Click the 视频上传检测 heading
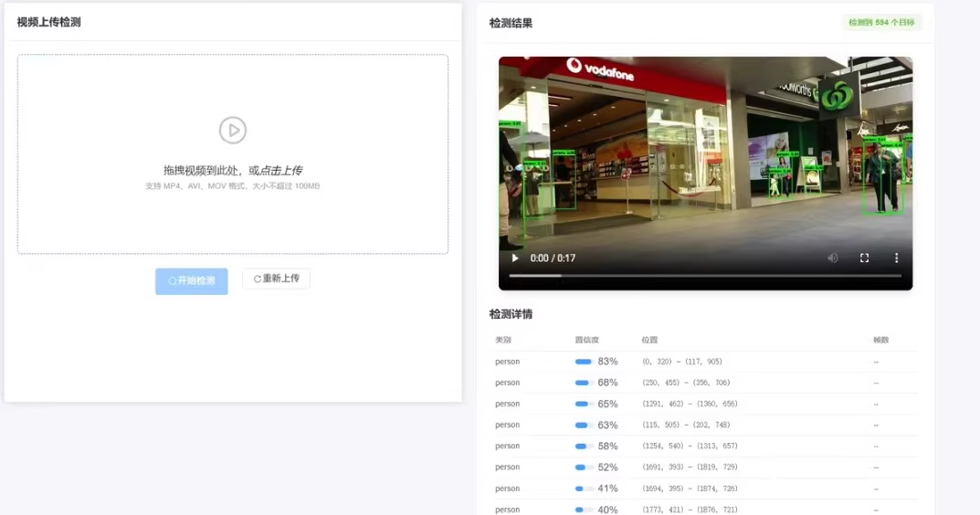This screenshot has height=515, width=980. point(48,23)
